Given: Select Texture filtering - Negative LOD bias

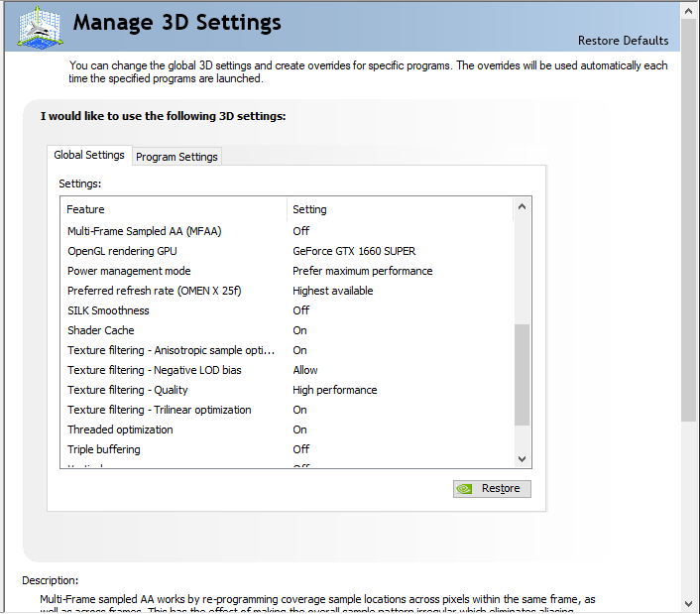Looking at the screenshot, I should [x=155, y=370].
